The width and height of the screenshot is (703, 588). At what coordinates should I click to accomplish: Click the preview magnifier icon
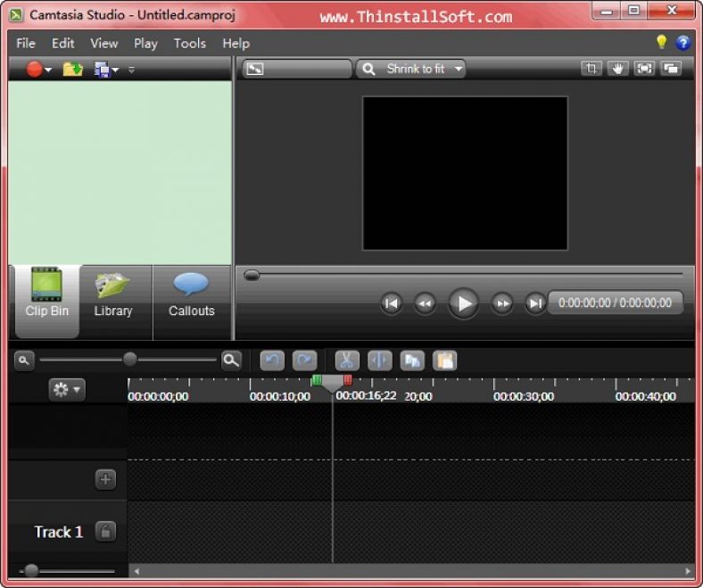point(368,69)
